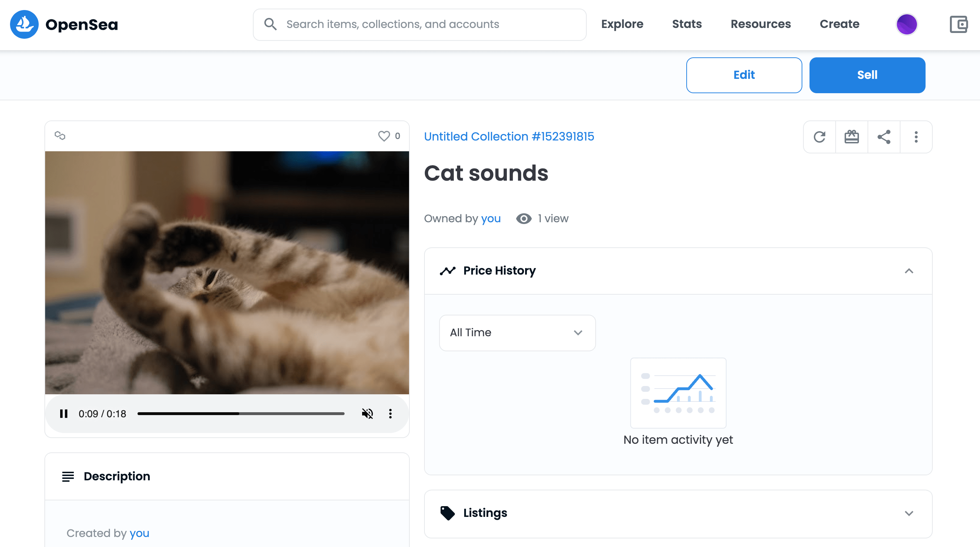
Task: Click the 'you' creator link
Action: click(x=139, y=533)
